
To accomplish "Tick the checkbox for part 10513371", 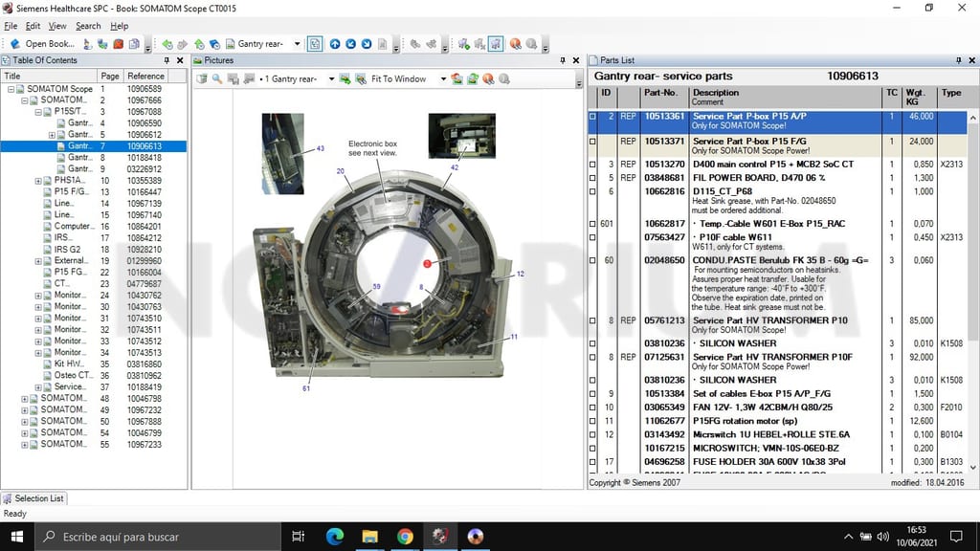I will [x=592, y=142].
